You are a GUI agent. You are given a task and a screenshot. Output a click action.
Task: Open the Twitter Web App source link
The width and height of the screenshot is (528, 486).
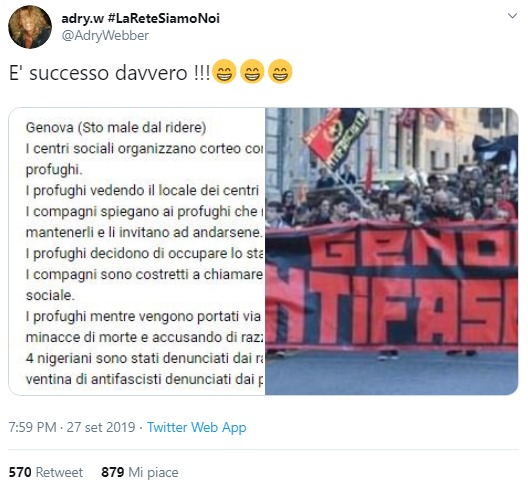(197, 427)
